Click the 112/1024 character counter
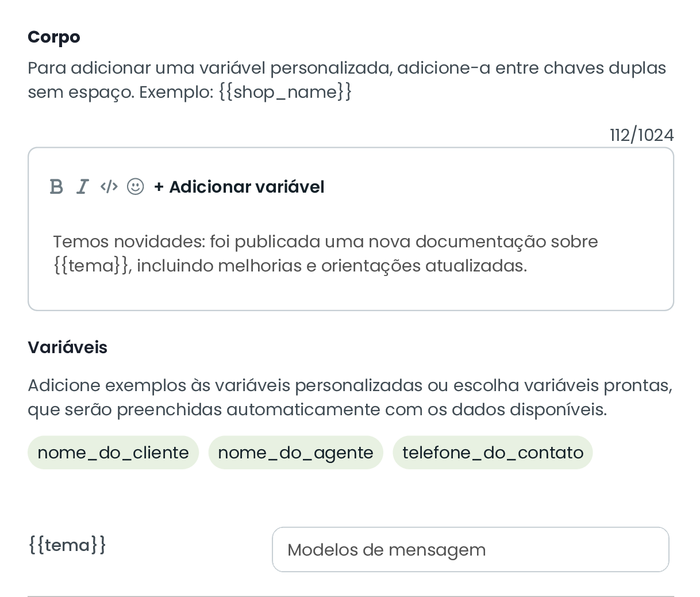 (x=641, y=135)
